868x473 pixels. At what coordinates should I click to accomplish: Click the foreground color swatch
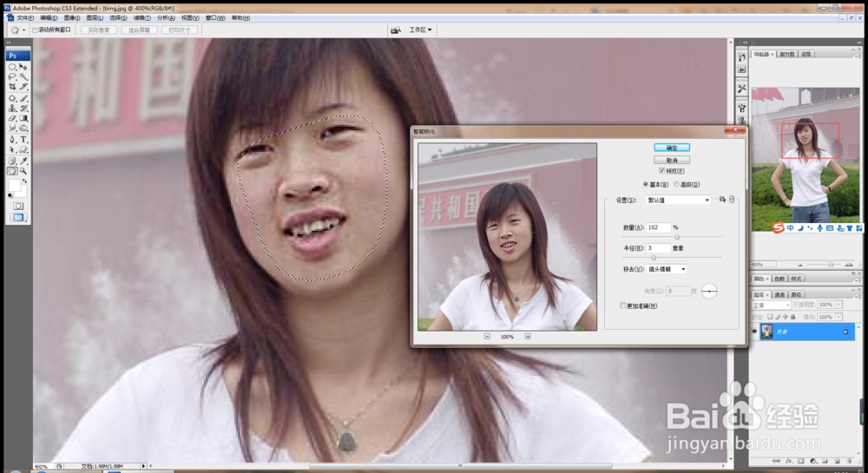click(15, 186)
